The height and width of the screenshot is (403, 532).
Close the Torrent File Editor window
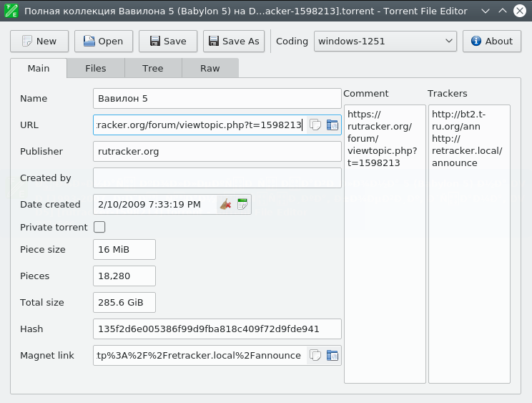pos(519,11)
